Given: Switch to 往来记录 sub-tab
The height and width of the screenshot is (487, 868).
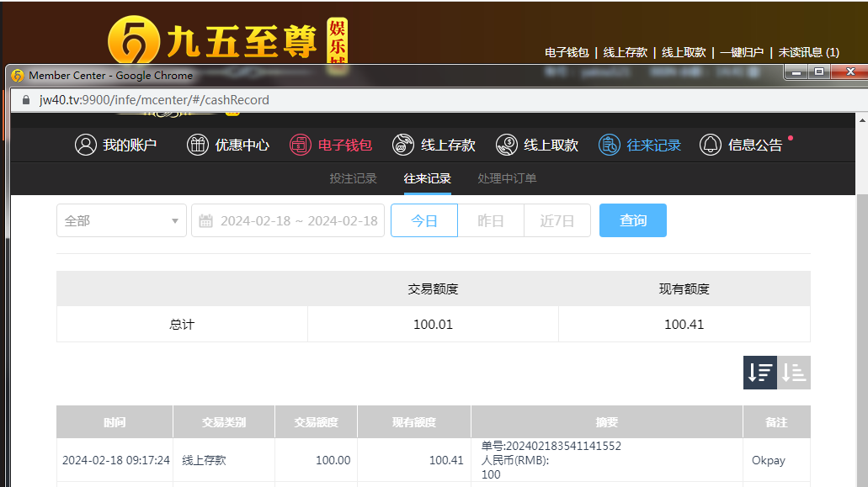Looking at the screenshot, I should pyautogui.click(x=428, y=178).
